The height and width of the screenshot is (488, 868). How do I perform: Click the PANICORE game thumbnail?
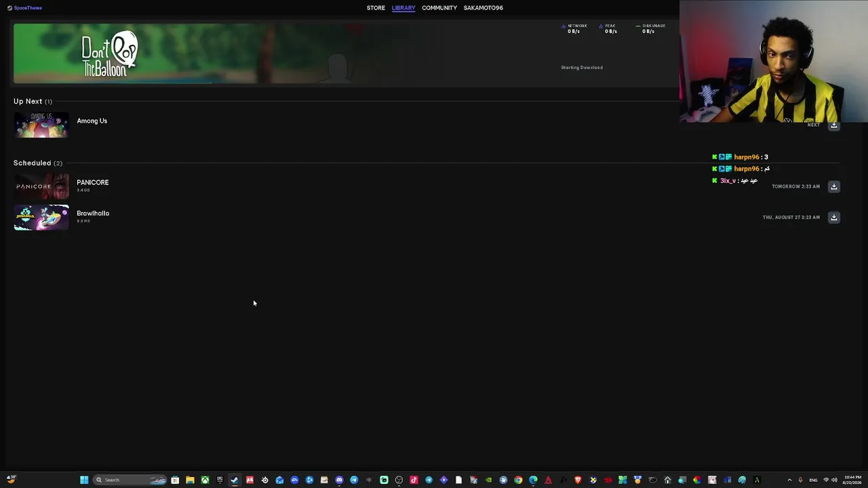click(x=41, y=186)
